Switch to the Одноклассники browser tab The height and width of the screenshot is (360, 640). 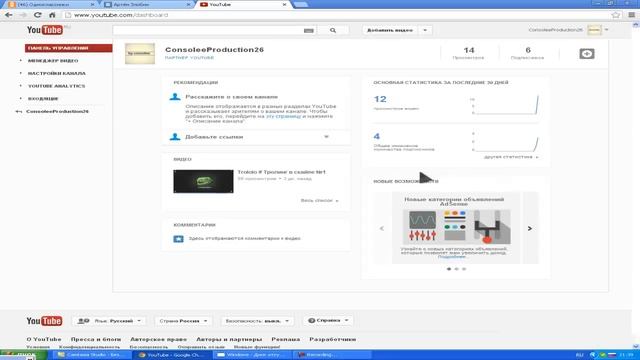click(x=51, y=4)
